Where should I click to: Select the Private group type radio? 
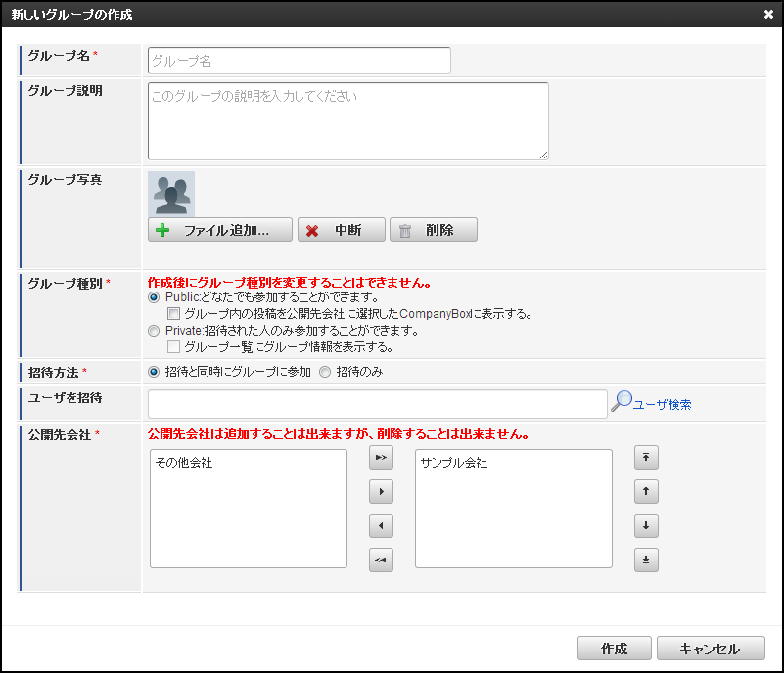pos(154,331)
